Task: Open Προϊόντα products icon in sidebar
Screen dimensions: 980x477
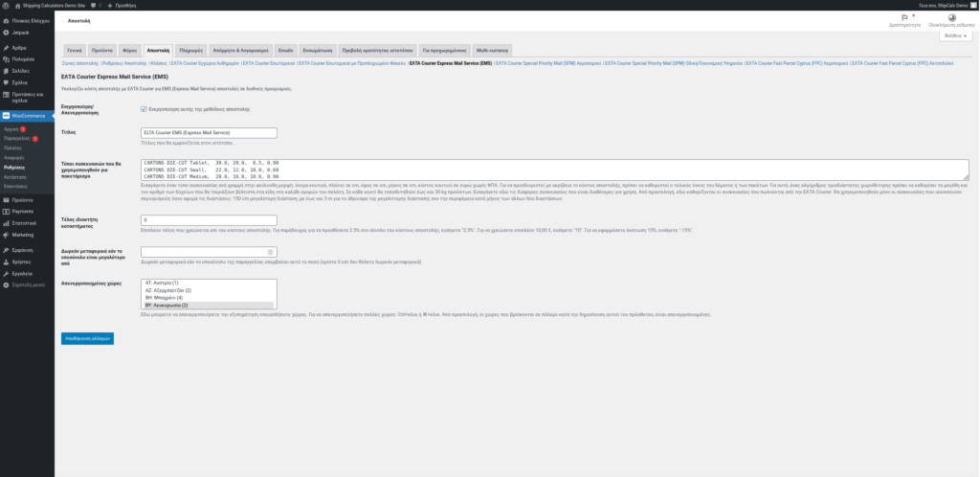Action: coord(6,200)
